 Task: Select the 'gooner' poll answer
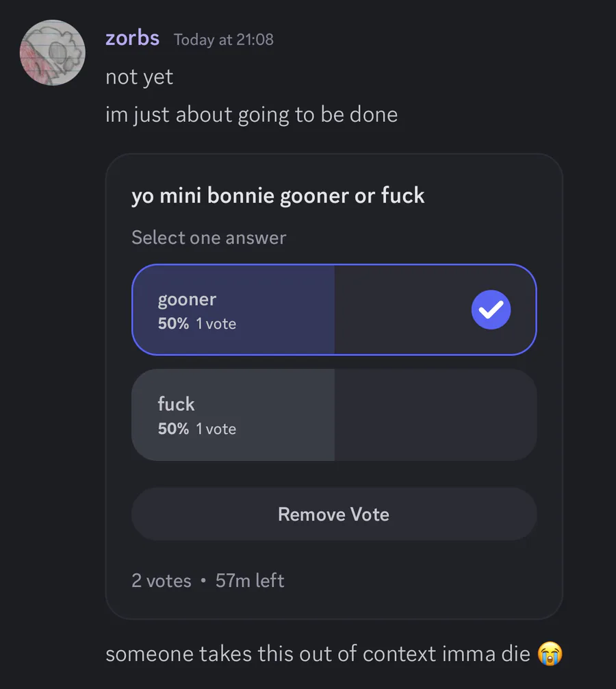coord(334,310)
